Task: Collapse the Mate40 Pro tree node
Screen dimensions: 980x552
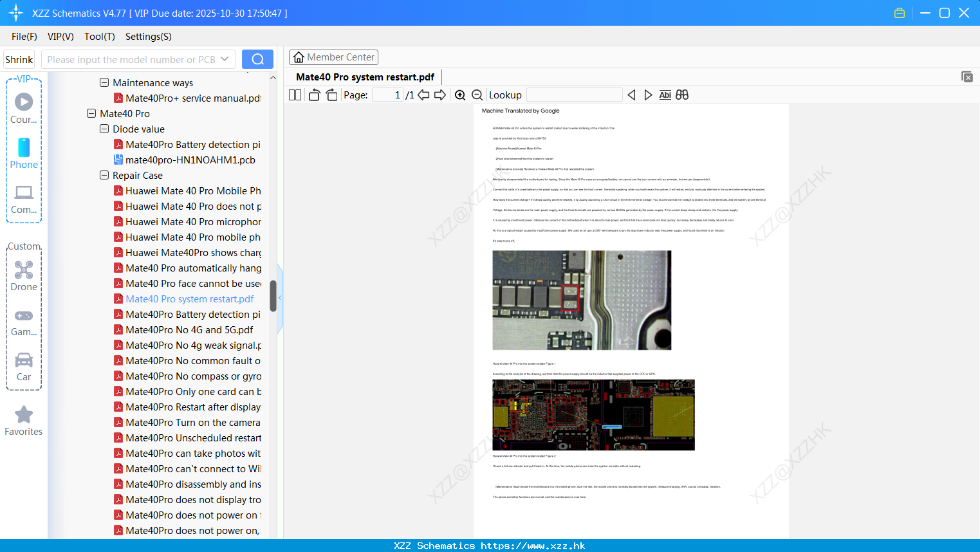Action: (x=91, y=113)
